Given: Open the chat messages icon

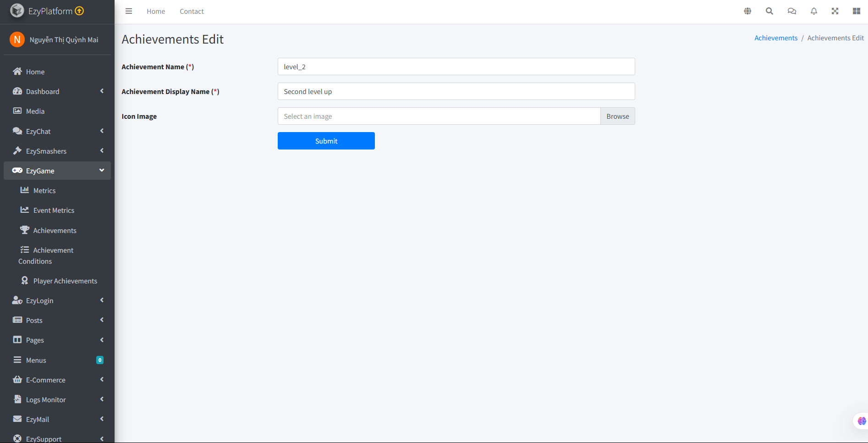Looking at the screenshot, I should 791,11.
